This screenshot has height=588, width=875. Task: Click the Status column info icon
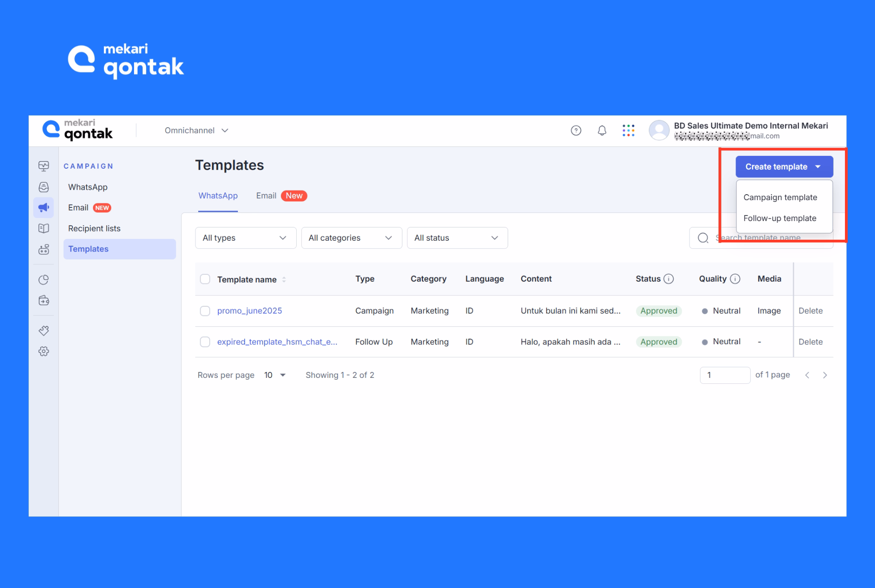tap(669, 279)
